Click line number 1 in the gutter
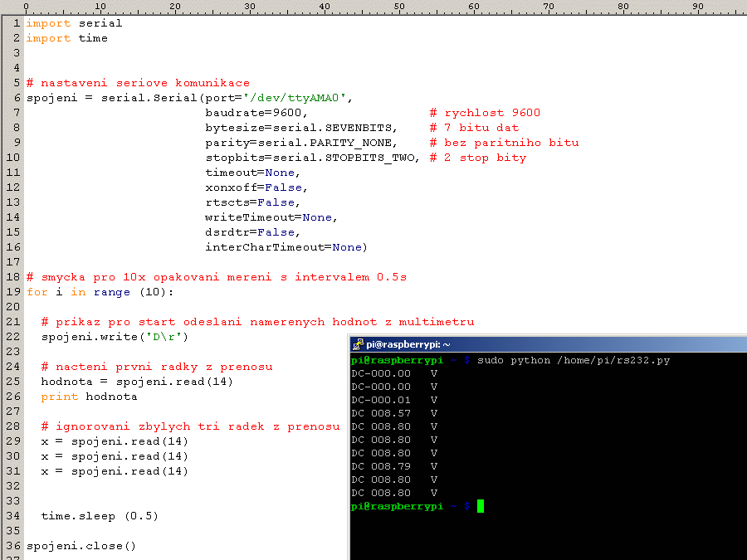 (x=17, y=23)
